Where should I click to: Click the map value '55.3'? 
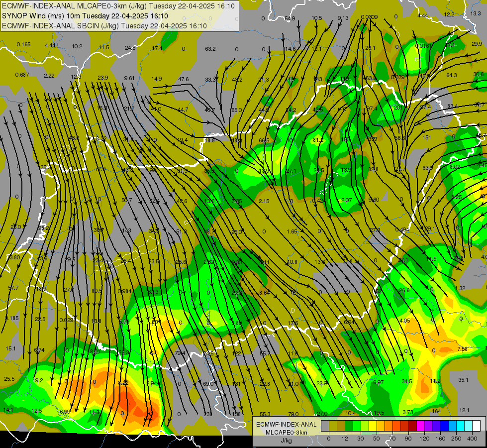265,414
